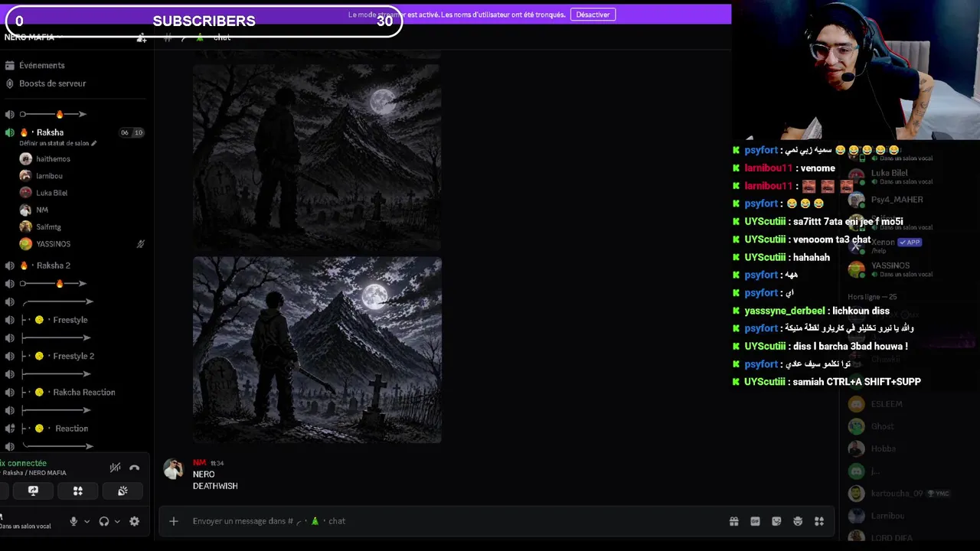Toggle headphones deafen in user panel
The width and height of the screenshot is (980, 551).
pos(104,521)
